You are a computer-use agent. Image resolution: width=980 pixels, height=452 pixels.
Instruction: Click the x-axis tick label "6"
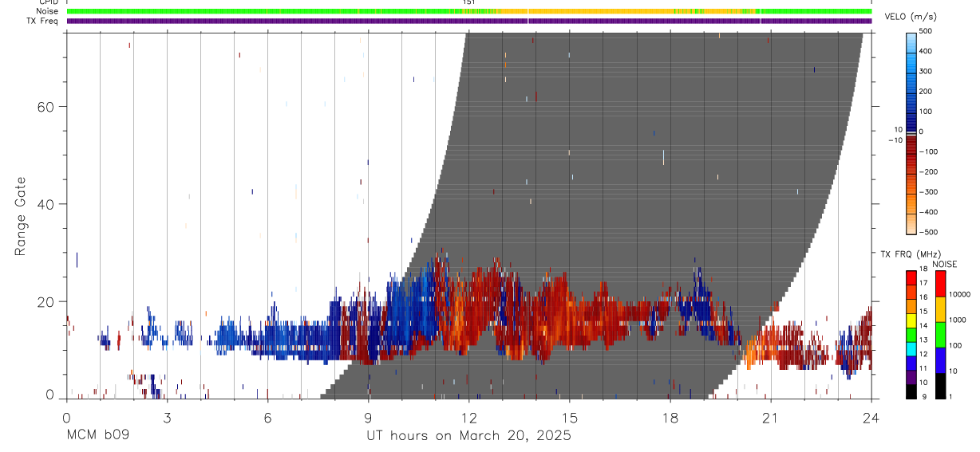coord(267,417)
